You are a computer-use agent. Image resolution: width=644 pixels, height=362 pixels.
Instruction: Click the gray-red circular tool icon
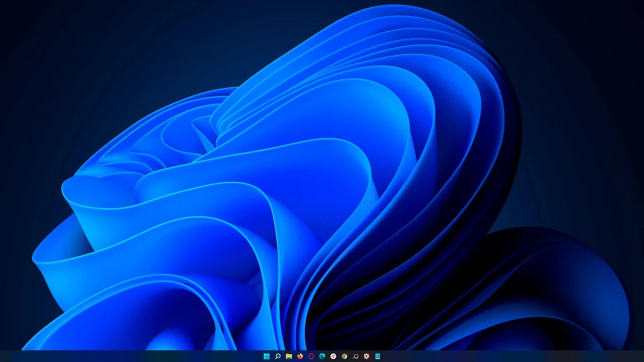pos(356,356)
